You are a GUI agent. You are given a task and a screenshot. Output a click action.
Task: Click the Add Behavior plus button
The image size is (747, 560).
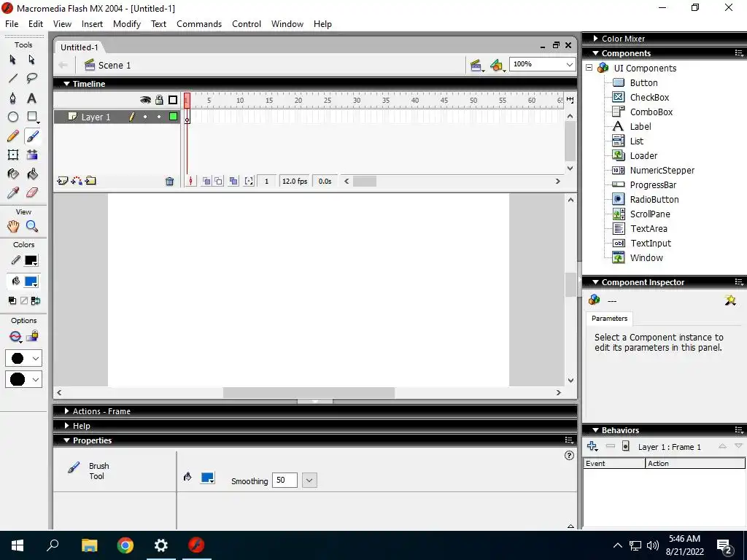pos(592,447)
